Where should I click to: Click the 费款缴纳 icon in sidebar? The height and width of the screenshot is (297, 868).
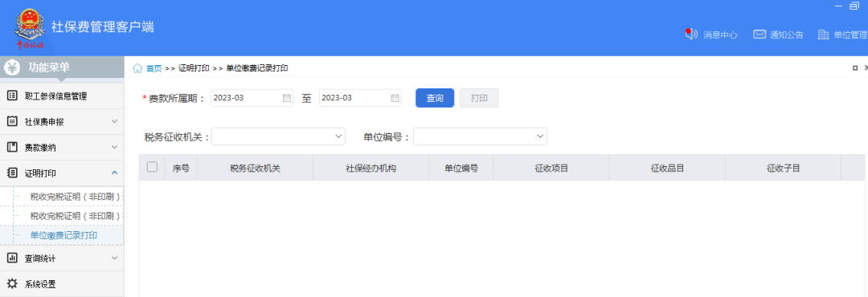coord(11,147)
